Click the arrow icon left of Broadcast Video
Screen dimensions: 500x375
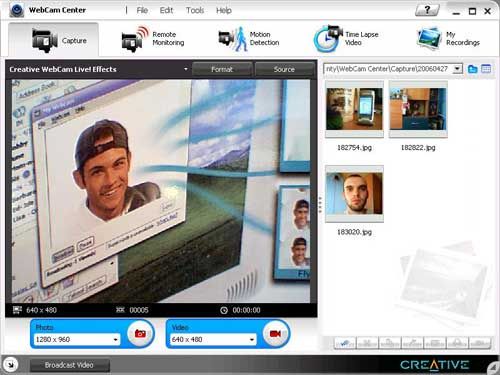pyautogui.click(x=11, y=365)
